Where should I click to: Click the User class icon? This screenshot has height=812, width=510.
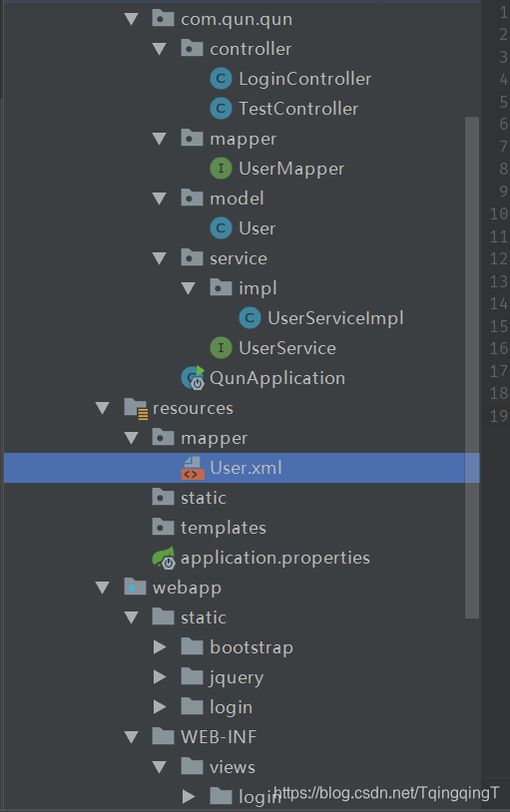(x=221, y=228)
